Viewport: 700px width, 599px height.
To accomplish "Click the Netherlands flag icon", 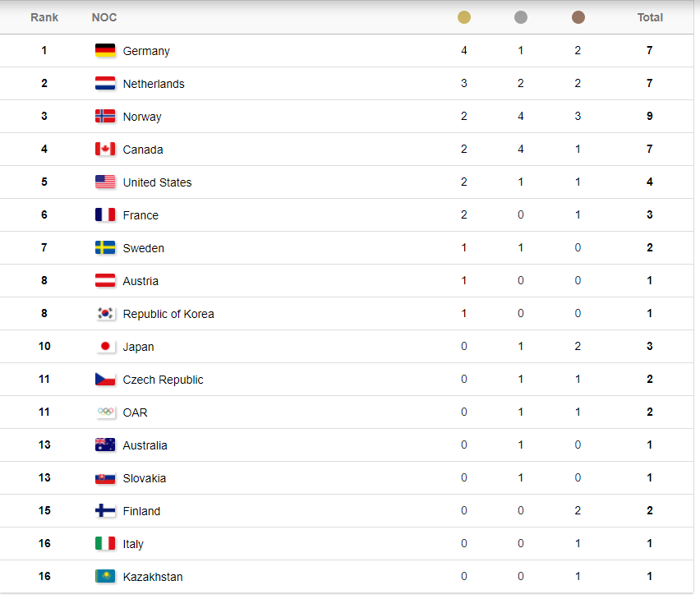I will (105, 84).
